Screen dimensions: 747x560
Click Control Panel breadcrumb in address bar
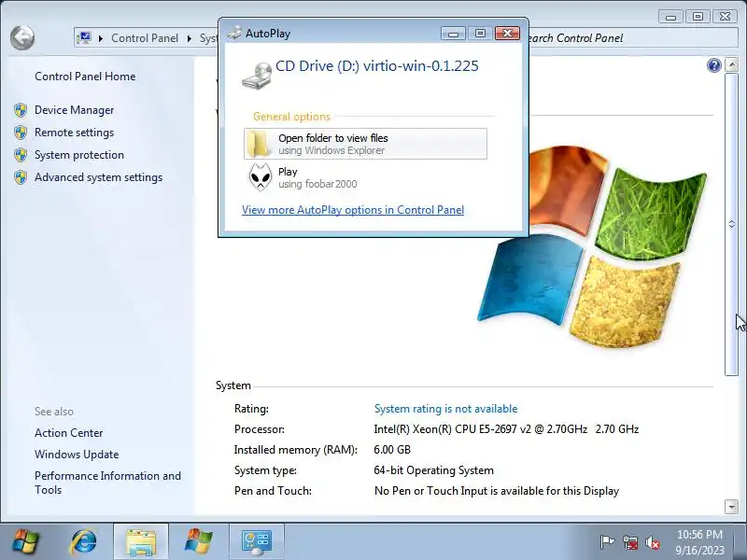145,38
